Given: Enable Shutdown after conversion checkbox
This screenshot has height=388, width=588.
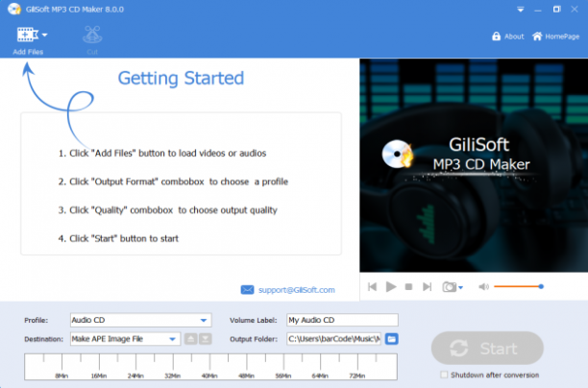Looking at the screenshot, I should coord(444,375).
